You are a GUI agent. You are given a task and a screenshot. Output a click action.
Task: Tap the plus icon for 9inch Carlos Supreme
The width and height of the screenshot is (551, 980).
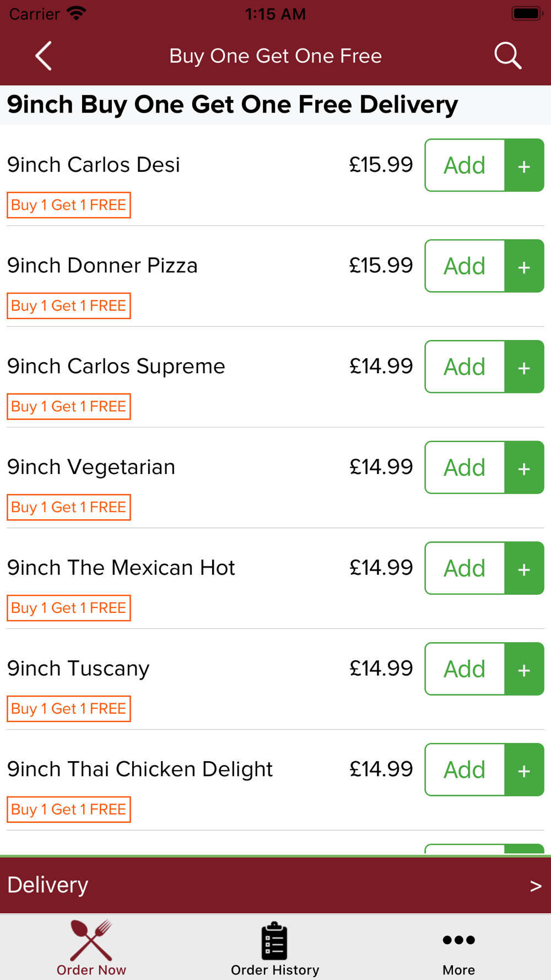coord(525,367)
